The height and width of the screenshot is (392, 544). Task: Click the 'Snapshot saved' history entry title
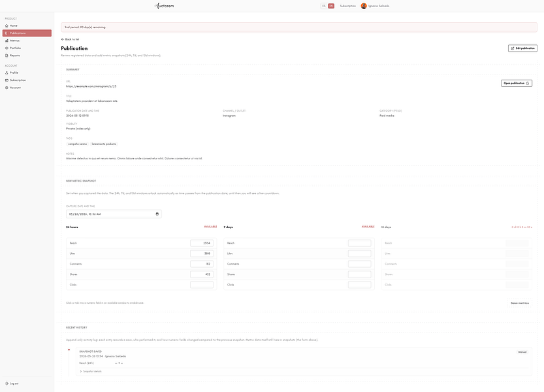[90, 351]
